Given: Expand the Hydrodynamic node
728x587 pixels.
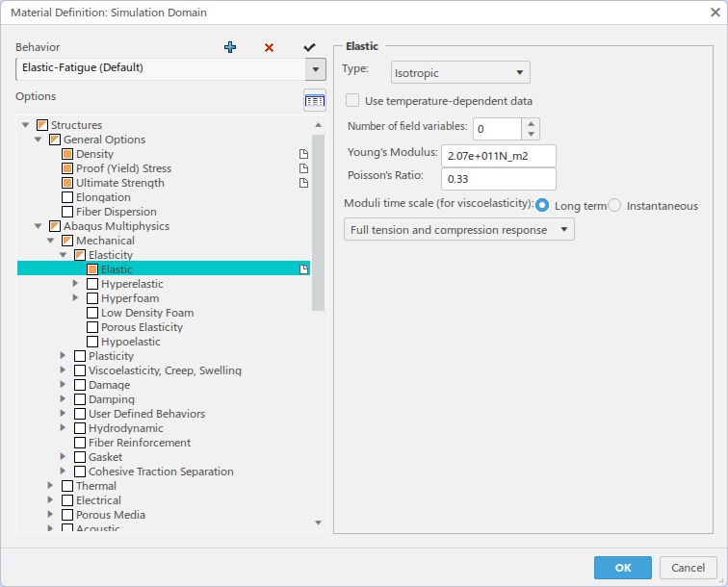Looking at the screenshot, I should (64, 427).
